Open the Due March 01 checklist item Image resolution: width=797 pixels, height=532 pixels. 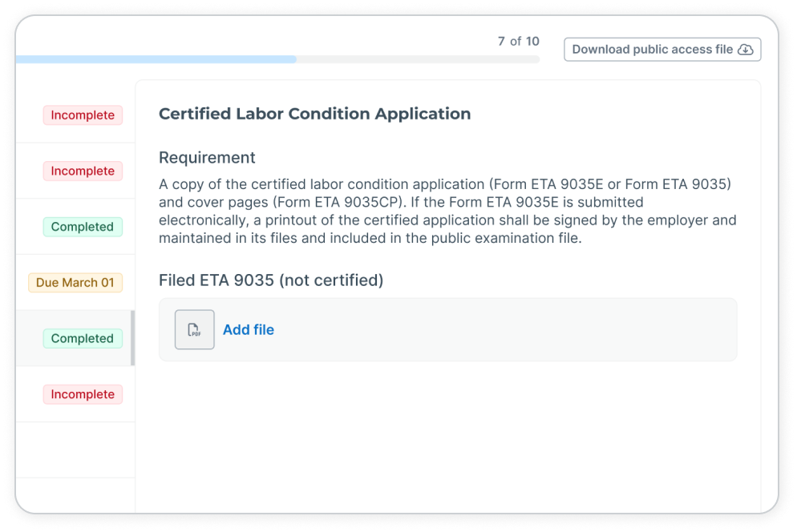[x=75, y=282]
